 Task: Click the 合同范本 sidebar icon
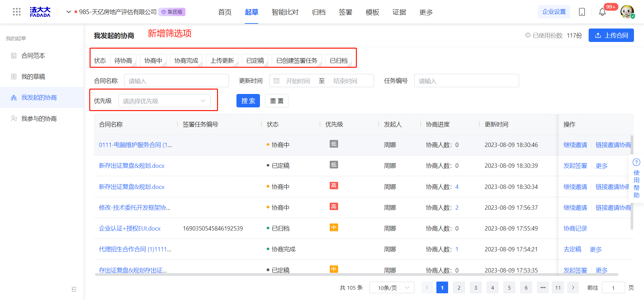coord(14,56)
